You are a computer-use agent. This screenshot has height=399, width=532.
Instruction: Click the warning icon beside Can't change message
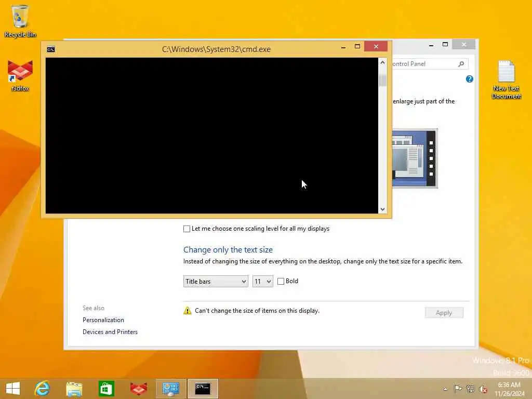187,311
